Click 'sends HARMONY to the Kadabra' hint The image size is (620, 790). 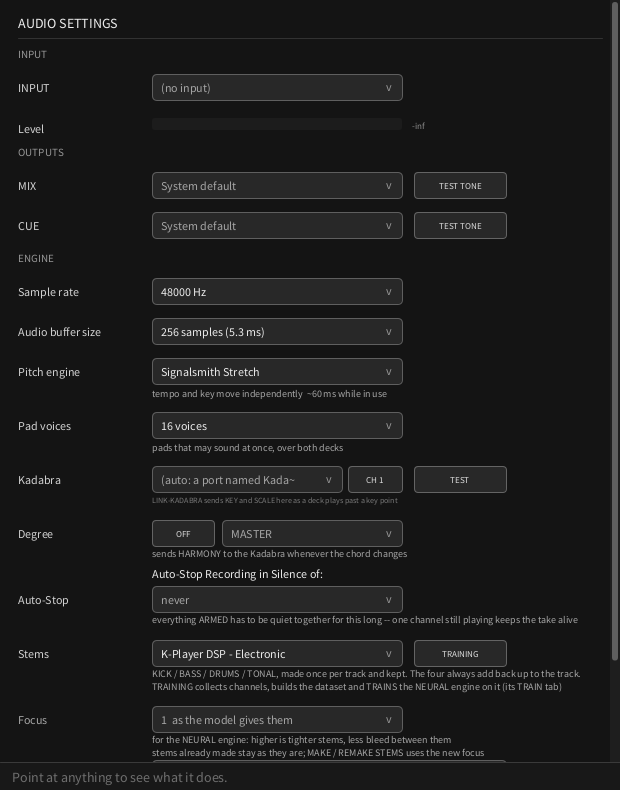(280, 554)
